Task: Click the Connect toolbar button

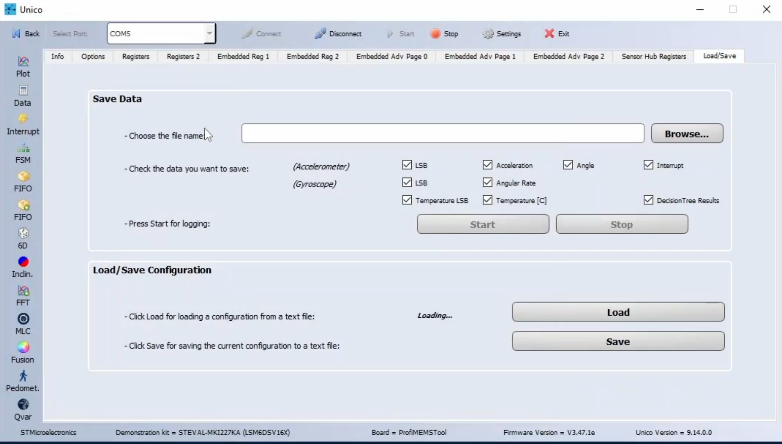Action: point(261,33)
